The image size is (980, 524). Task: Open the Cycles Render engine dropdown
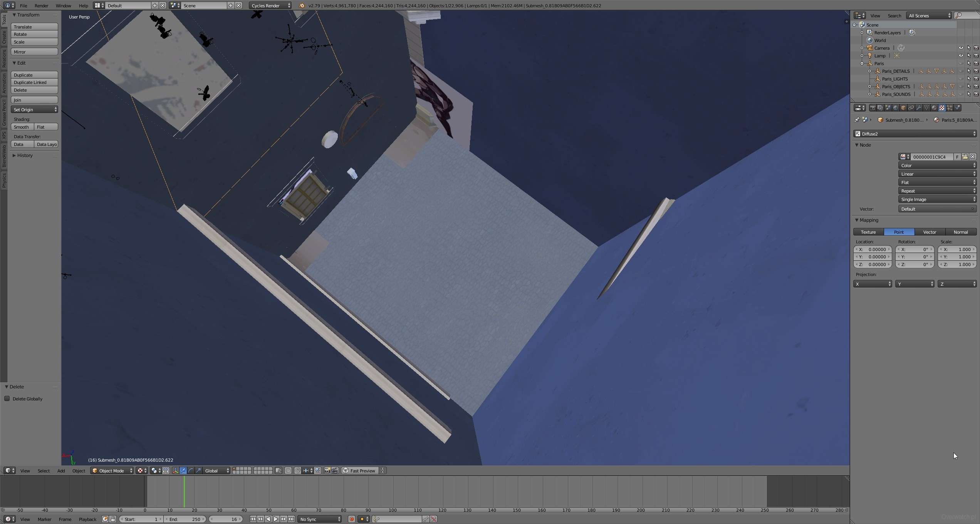(x=270, y=6)
